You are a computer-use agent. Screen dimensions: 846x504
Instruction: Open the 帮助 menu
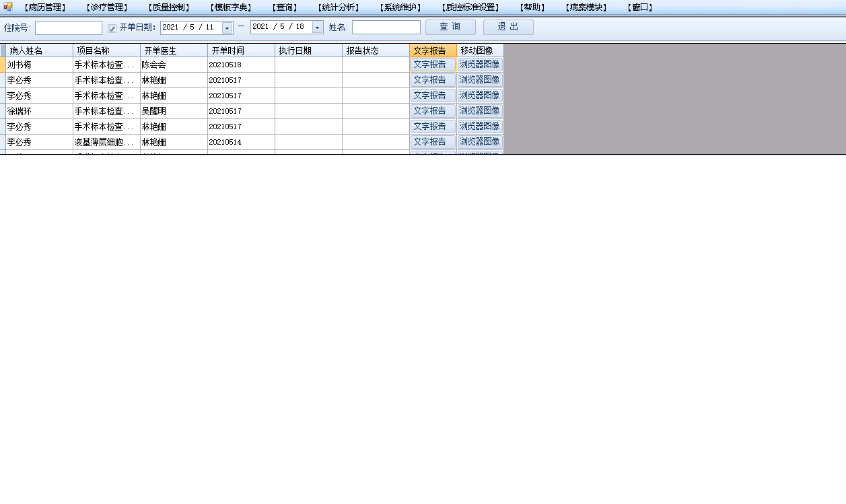point(532,7)
